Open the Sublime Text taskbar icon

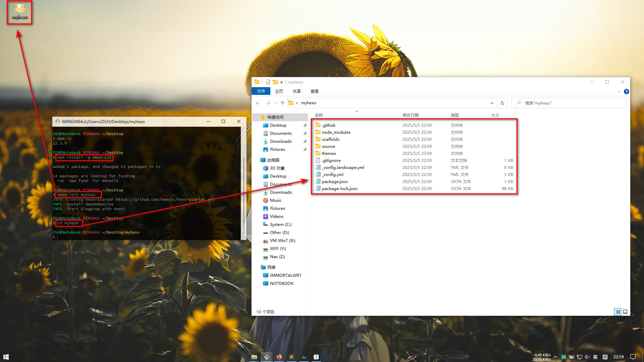[x=291, y=357]
